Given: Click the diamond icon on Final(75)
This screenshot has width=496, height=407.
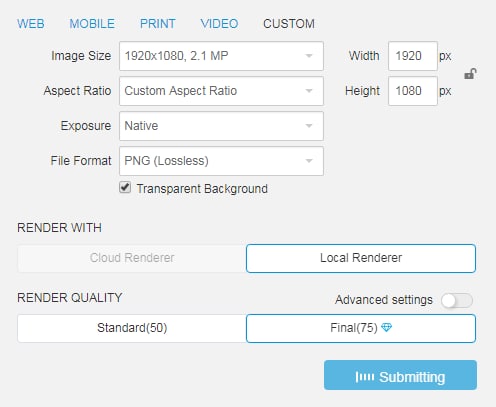Looking at the screenshot, I should pos(386,328).
